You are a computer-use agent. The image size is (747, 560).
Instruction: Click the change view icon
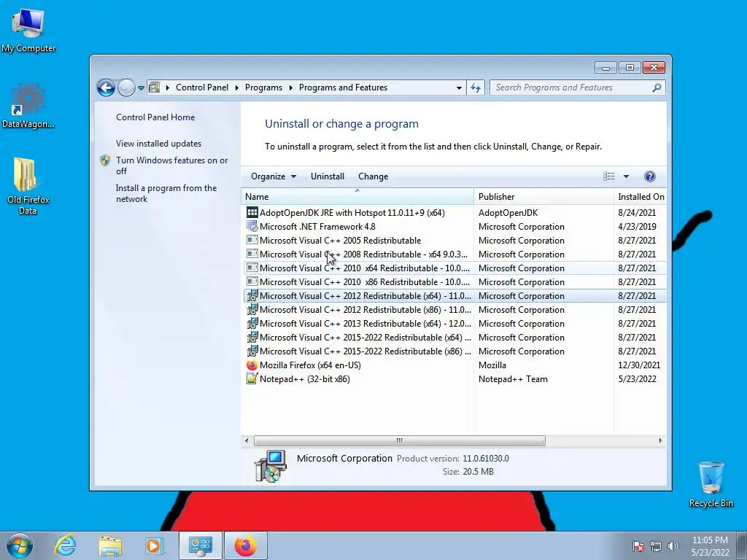(609, 176)
